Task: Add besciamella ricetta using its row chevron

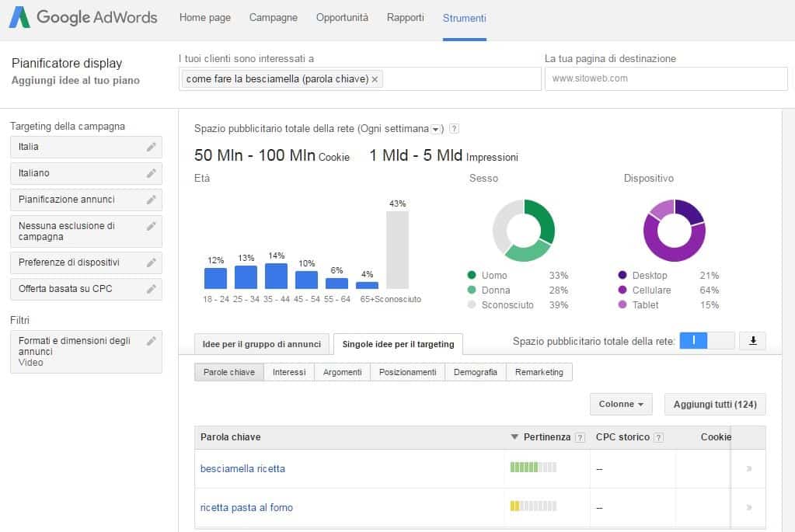Action: 748,468
